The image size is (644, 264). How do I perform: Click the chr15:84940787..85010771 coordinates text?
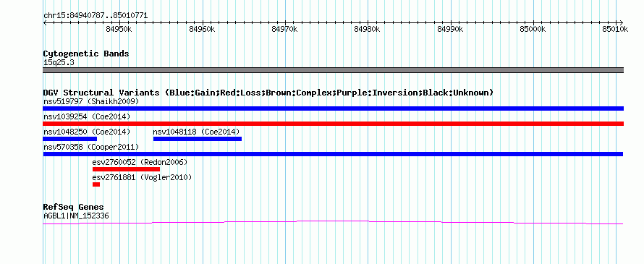[96, 16]
